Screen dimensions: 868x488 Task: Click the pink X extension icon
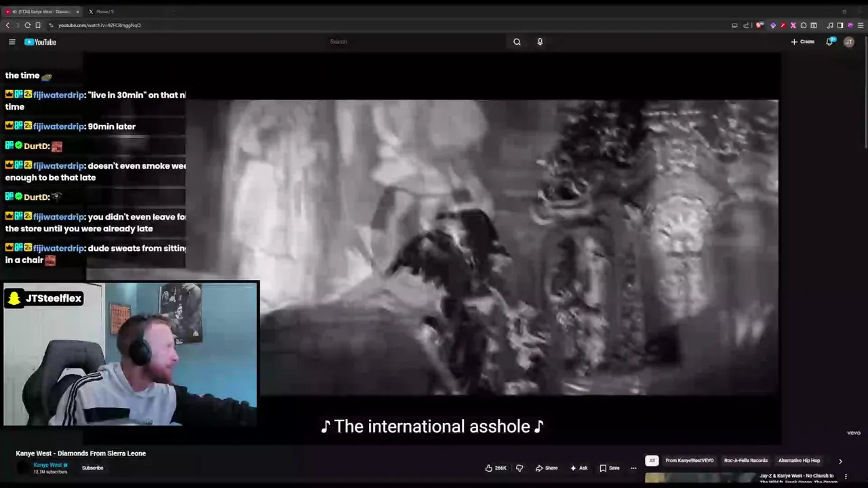pyautogui.click(x=793, y=25)
